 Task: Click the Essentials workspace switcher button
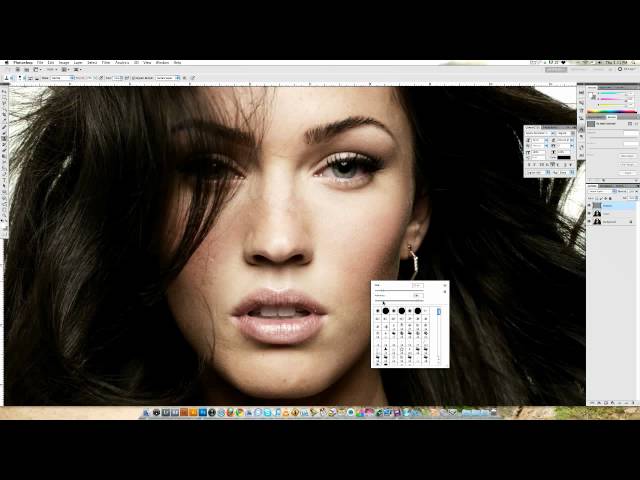(556, 69)
